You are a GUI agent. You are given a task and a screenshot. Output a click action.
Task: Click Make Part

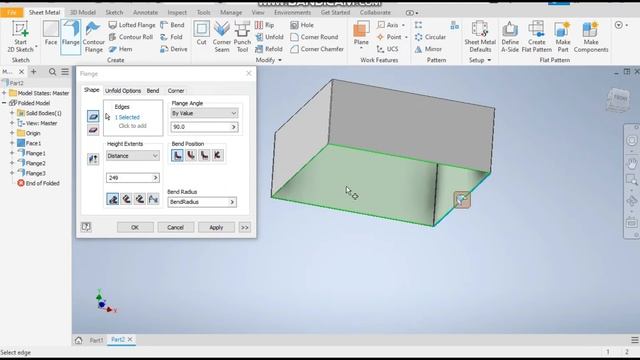coord(562,37)
